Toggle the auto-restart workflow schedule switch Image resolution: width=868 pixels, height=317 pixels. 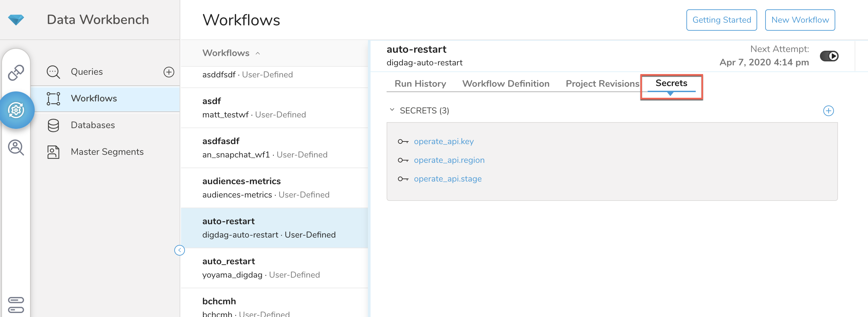pos(829,56)
